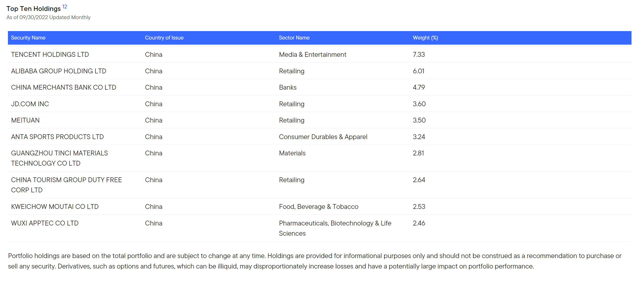Click Pharmaceuticals, Biotechnology & Life Sciences cell

pyautogui.click(x=335, y=228)
